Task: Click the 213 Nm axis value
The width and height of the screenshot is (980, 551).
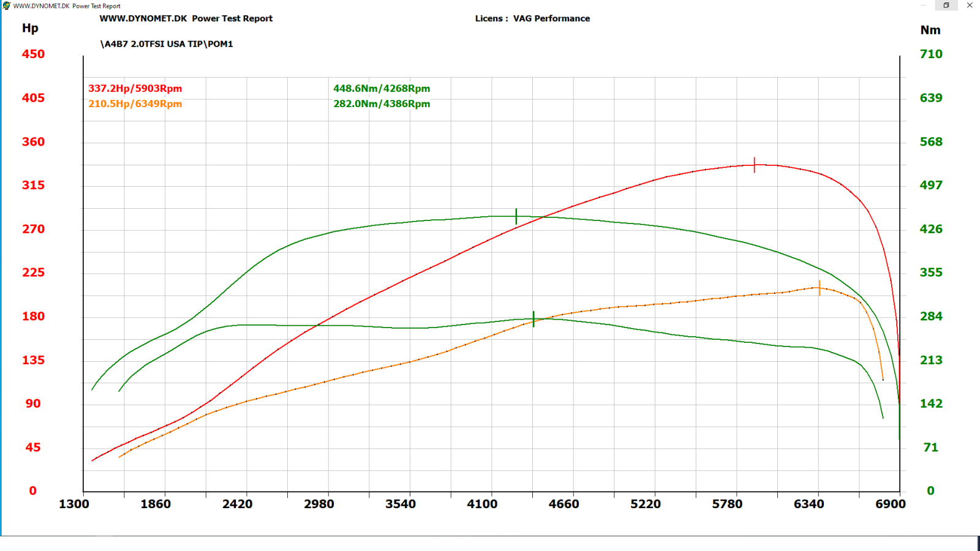Action: point(931,360)
